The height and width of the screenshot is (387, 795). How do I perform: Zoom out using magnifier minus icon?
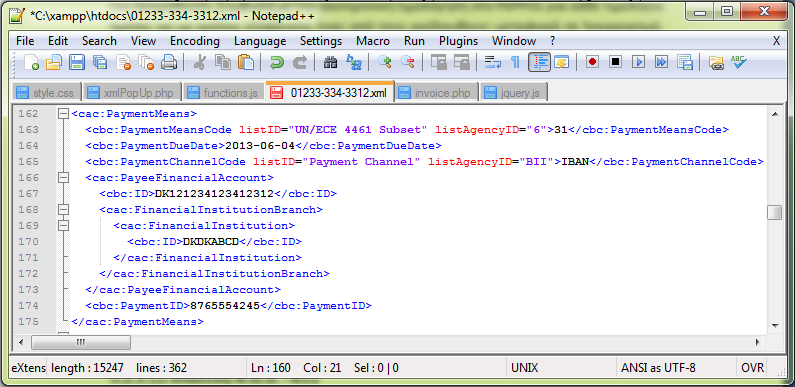[x=408, y=62]
